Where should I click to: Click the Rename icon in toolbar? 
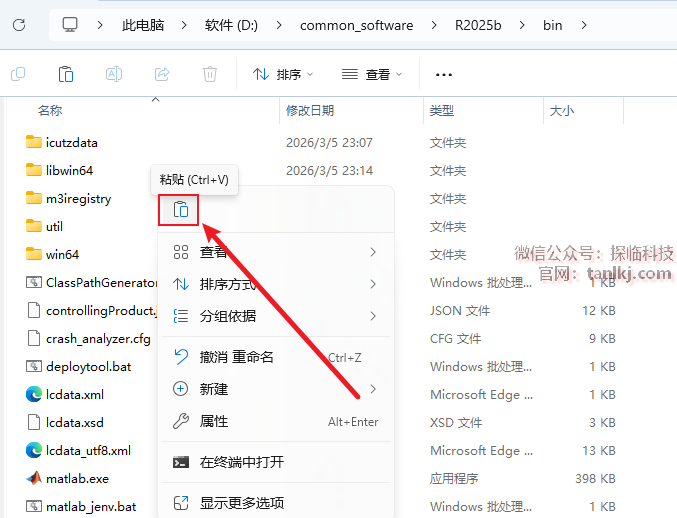114,74
